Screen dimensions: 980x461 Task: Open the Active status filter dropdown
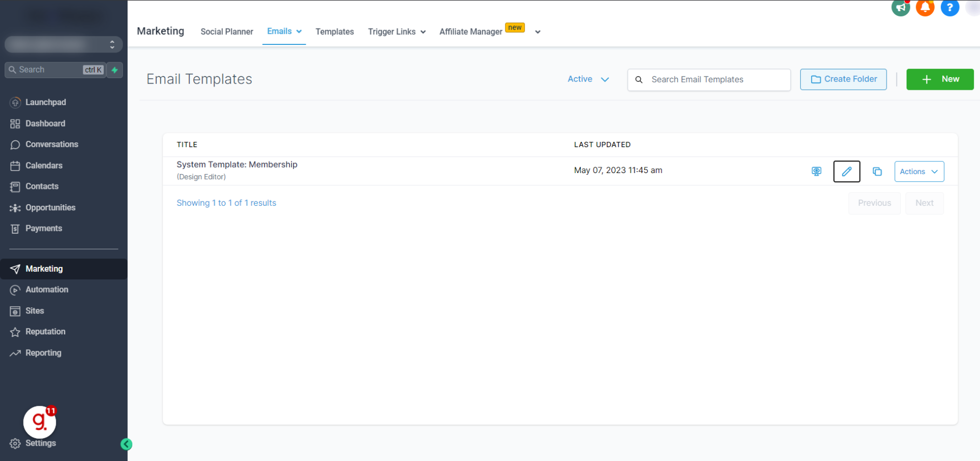[x=588, y=79]
